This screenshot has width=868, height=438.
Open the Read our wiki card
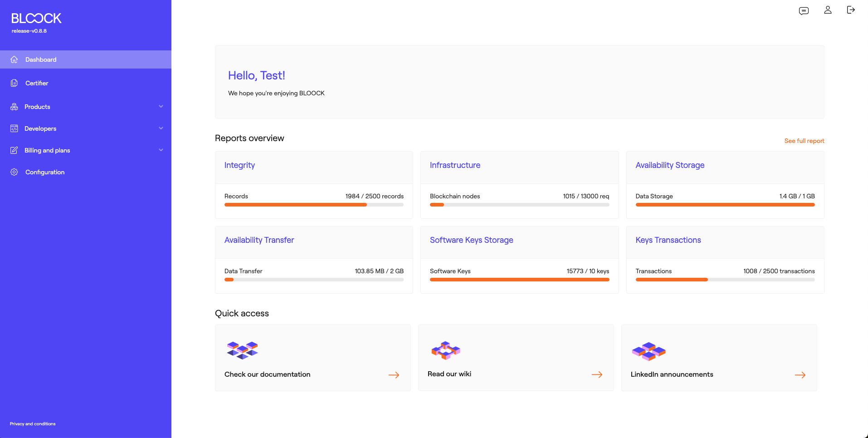click(516, 358)
